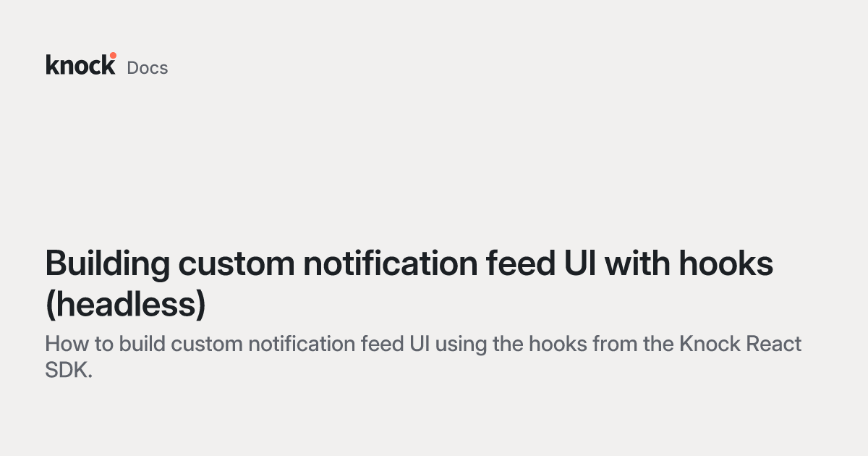Click the word "using" in the description
The height and width of the screenshot is (456, 868).
tap(462, 345)
